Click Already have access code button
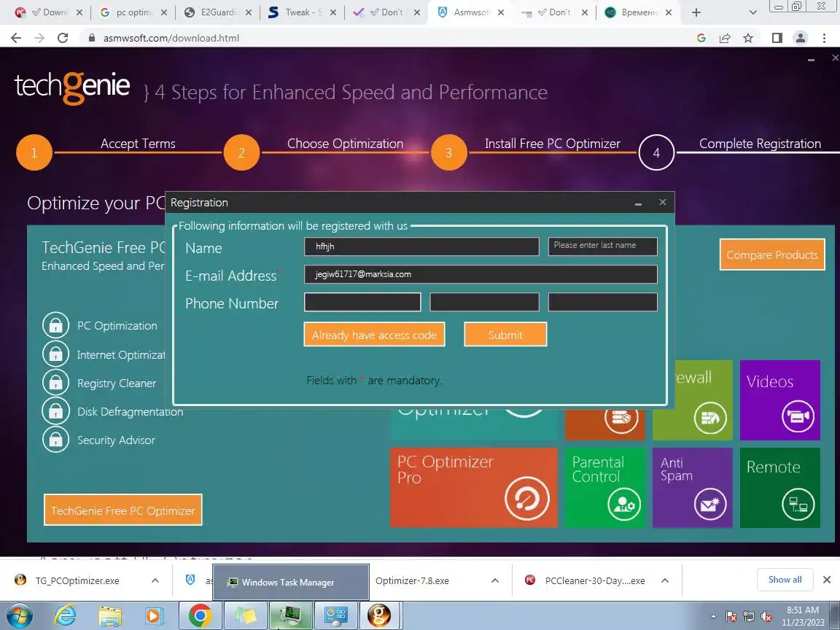Image resolution: width=840 pixels, height=630 pixels. 374,335
